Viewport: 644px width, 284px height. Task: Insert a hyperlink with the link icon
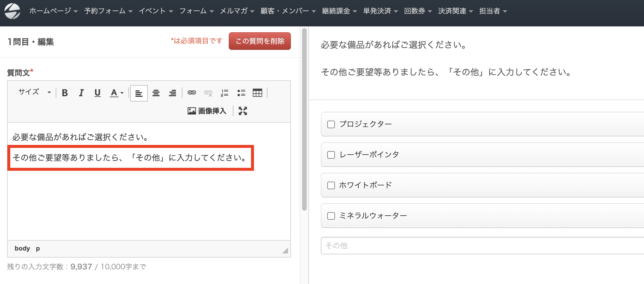191,93
